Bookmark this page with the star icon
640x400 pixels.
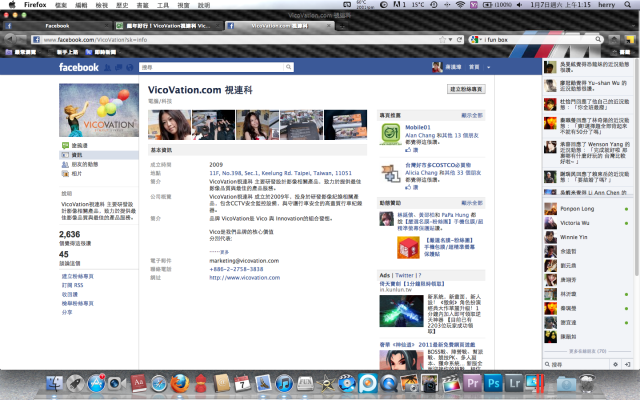point(442,40)
